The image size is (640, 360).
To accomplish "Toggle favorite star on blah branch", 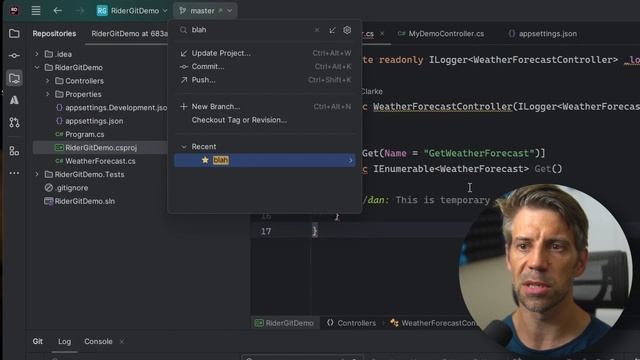I will click(x=205, y=160).
